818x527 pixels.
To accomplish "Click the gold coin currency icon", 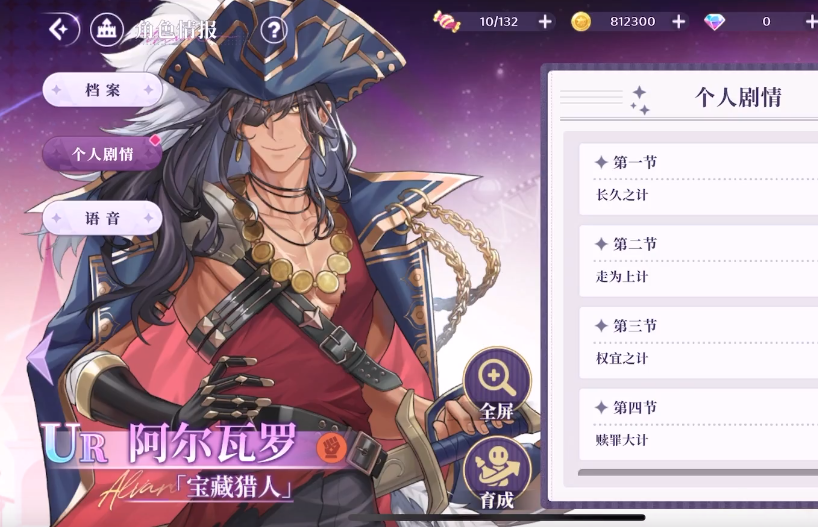I will [x=581, y=22].
